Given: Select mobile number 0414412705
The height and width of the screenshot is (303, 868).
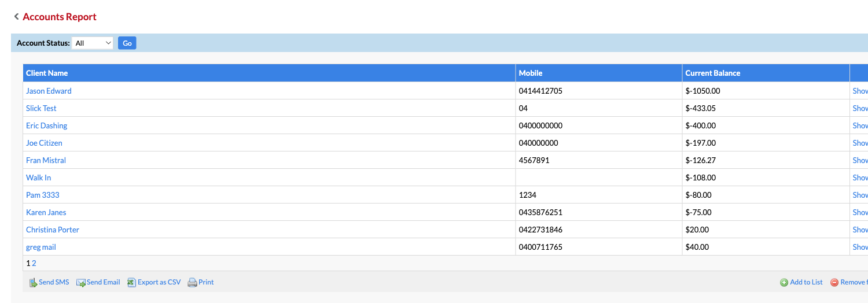Looking at the screenshot, I should [x=540, y=91].
